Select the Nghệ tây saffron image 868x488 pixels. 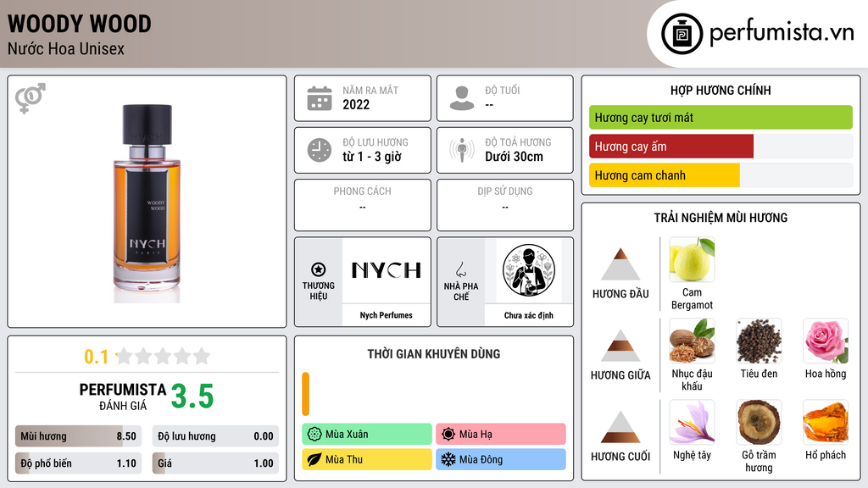coord(692,422)
